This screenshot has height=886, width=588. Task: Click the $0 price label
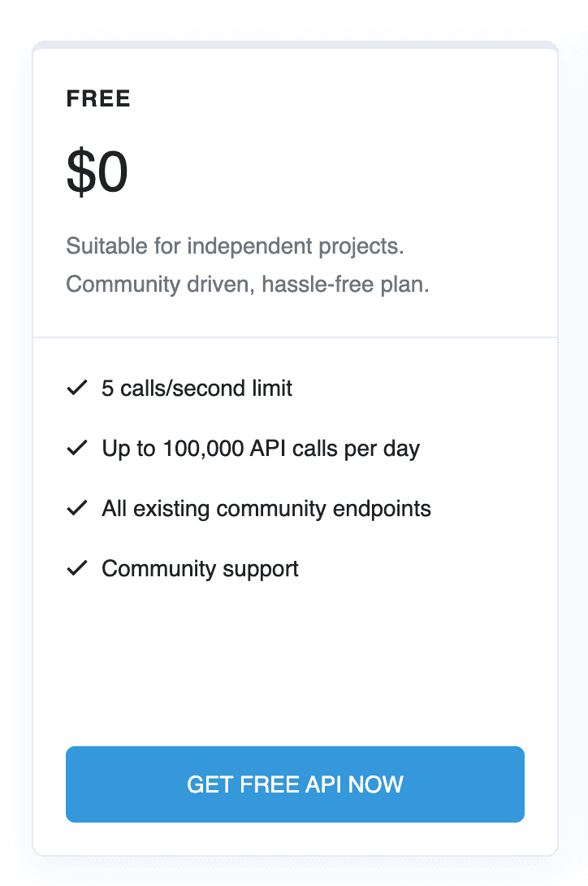(97, 172)
